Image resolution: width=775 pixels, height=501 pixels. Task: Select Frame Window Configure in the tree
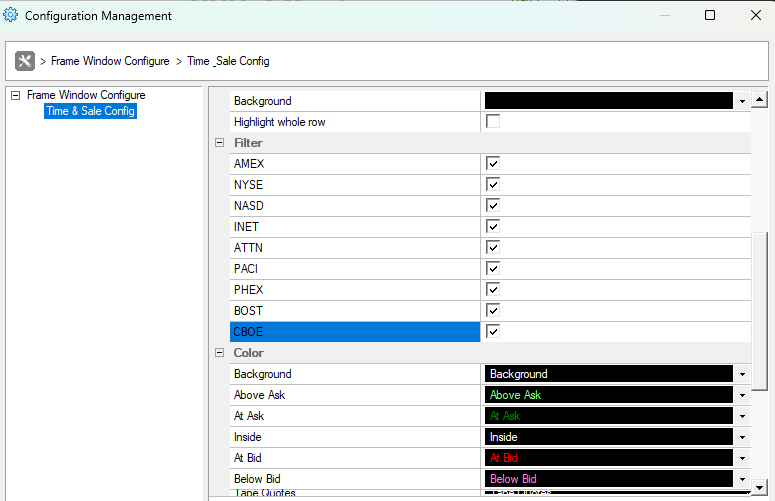[86, 95]
